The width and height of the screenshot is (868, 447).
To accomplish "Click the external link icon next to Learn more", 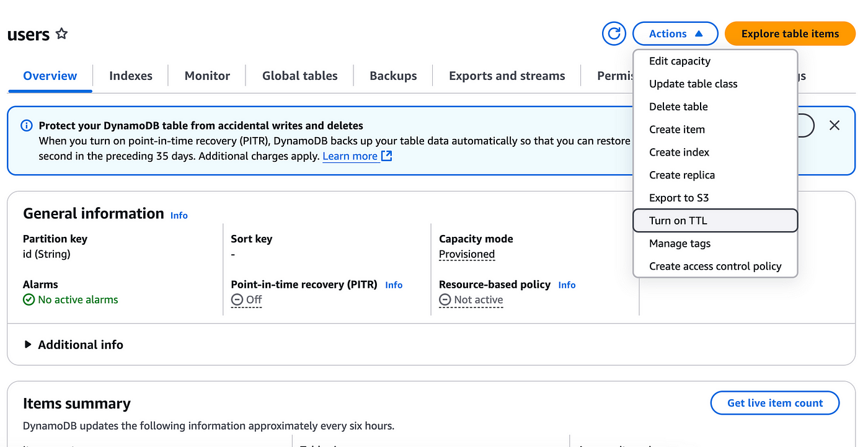I will click(386, 156).
